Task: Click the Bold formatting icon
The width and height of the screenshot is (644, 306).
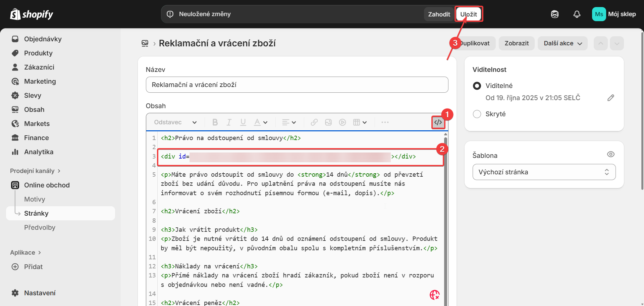Action: click(x=215, y=122)
